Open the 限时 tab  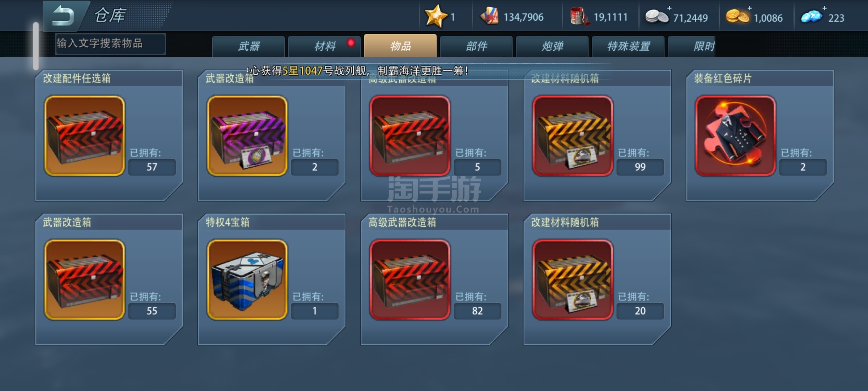[x=692, y=46]
